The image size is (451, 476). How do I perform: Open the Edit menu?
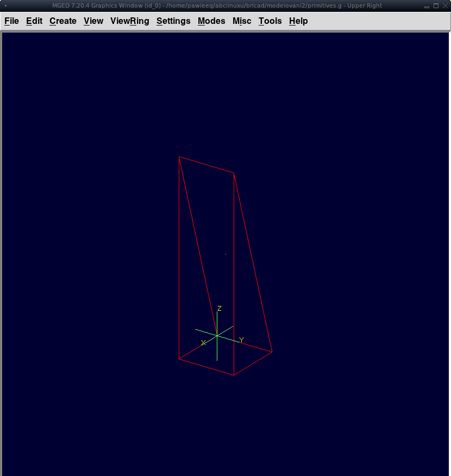point(34,21)
